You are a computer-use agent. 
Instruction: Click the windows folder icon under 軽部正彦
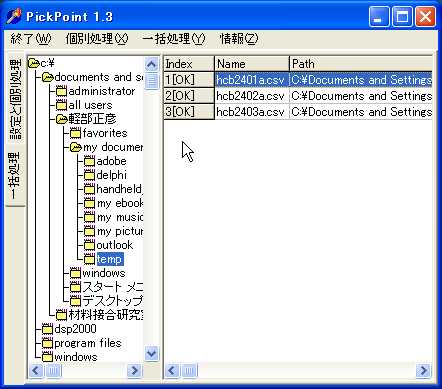pos(75,273)
